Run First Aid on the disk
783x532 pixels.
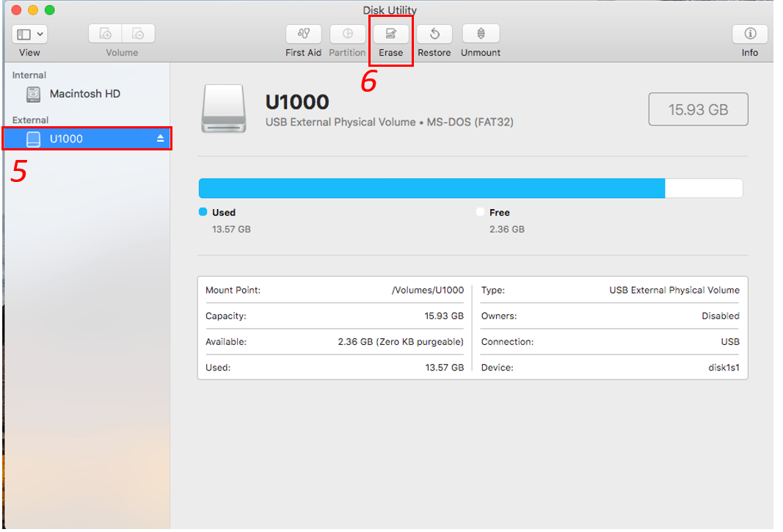click(304, 34)
